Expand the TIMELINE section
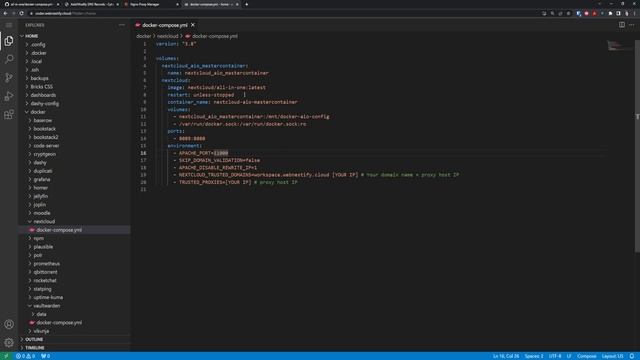 [x=75, y=348]
